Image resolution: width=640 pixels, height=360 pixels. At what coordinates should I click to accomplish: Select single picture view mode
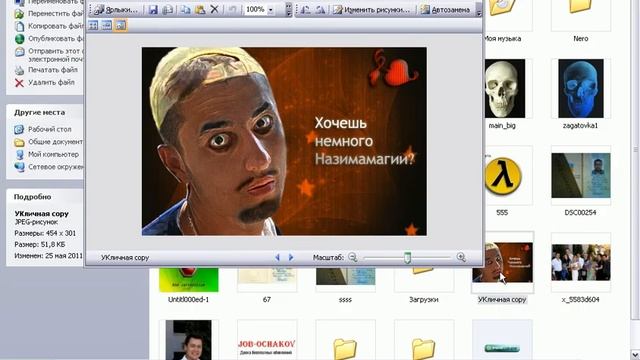(120, 25)
